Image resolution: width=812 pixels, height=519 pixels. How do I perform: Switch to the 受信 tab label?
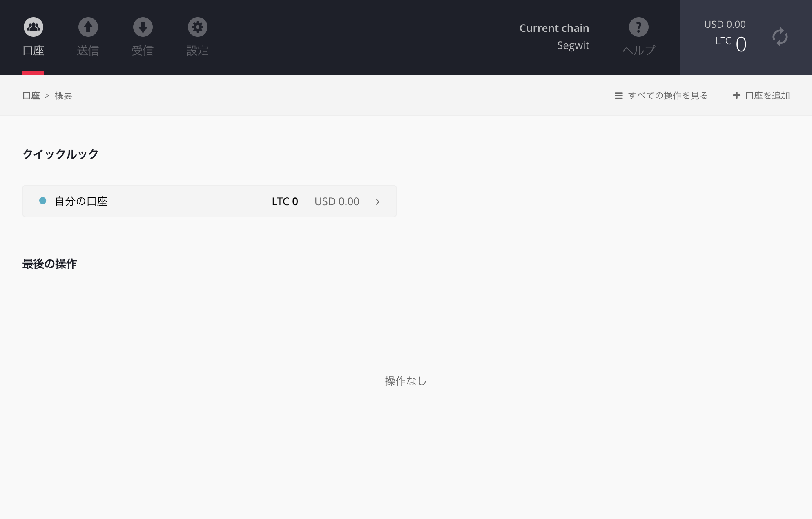tap(143, 51)
